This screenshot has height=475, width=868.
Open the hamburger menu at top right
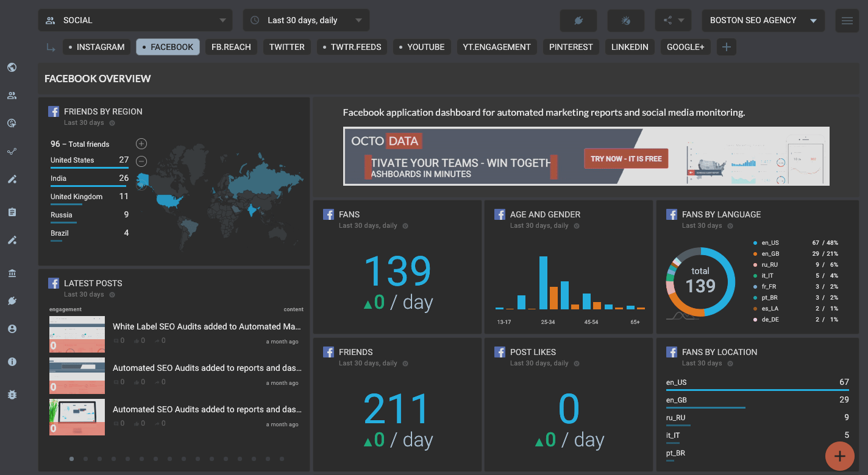847,21
